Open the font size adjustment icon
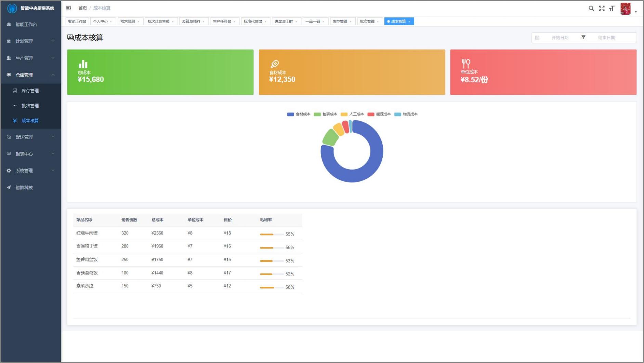This screenshot has width=644, height=363. click(612, 9)
